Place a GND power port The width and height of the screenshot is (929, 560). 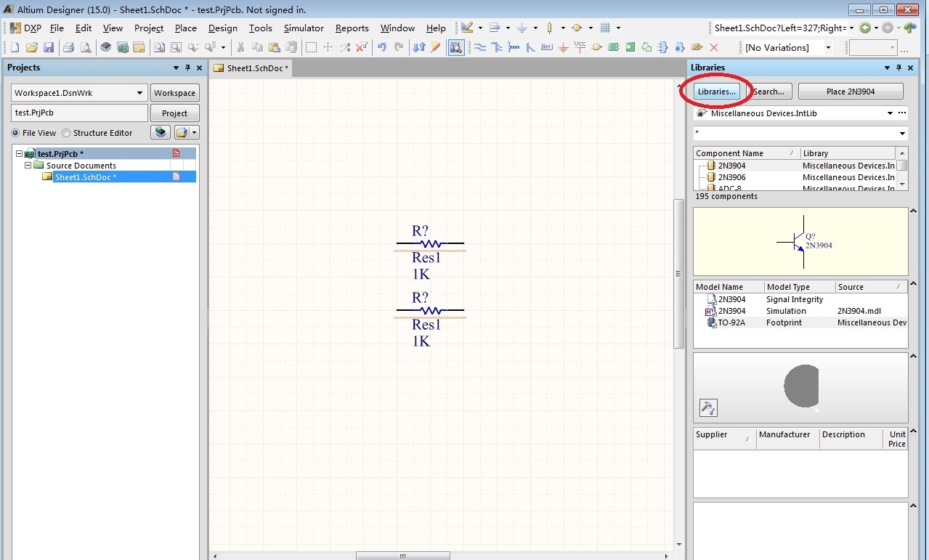(563, 47)
